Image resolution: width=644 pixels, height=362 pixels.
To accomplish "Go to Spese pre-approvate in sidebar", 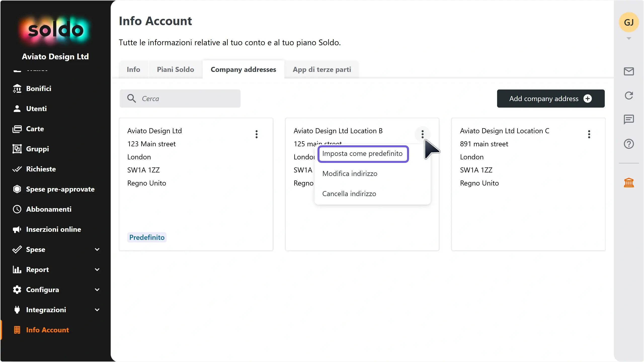I will [x=60, y=189].
